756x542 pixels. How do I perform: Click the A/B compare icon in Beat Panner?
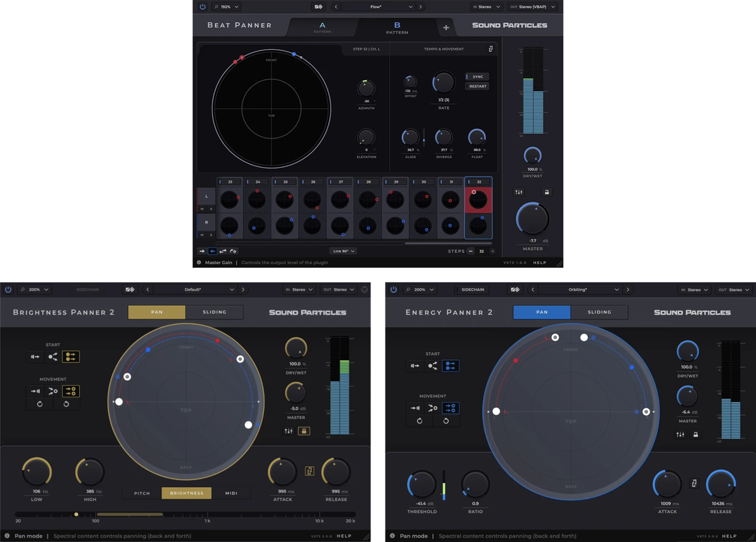coord(319,7)
